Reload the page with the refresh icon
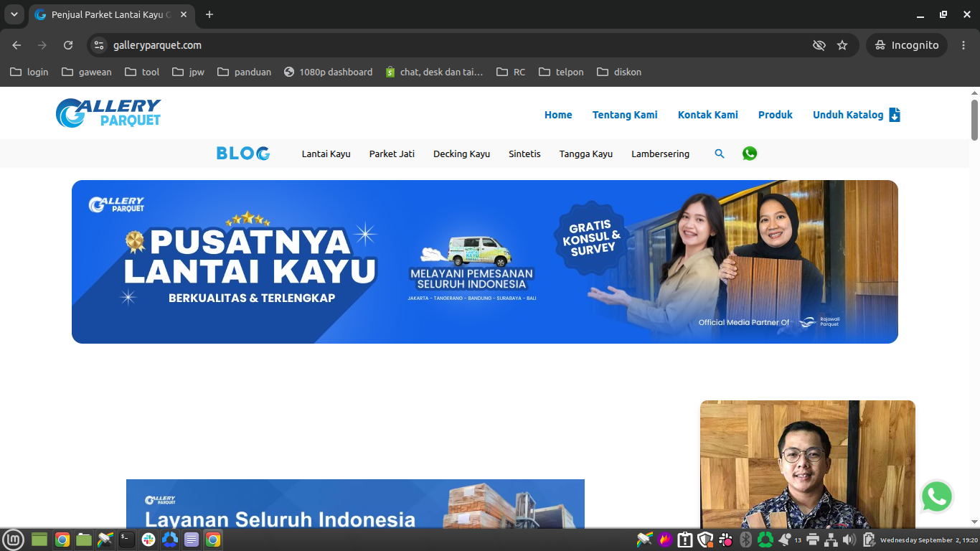980x551 pixels. click(x=68, y=45)
